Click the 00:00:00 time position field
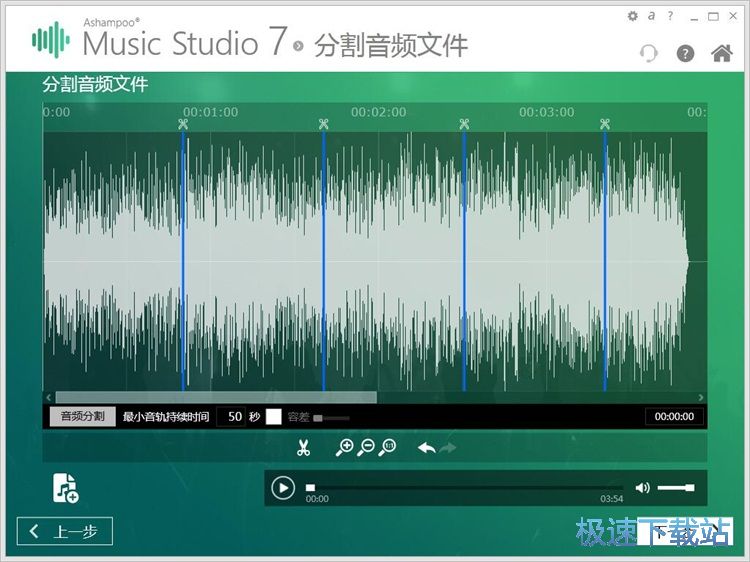Viewport: 750px width, 562px height. point(674,417)
